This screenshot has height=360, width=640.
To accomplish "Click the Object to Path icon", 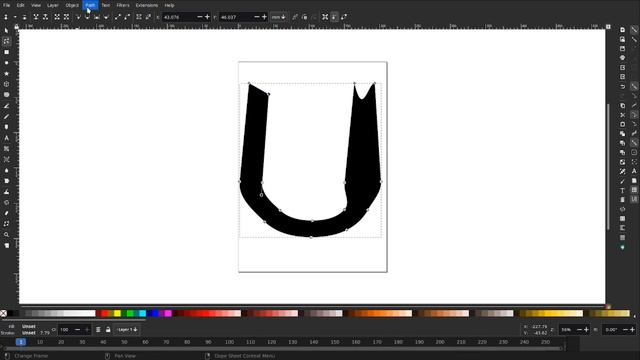I will pyautogui.click(x=139, y=17).
